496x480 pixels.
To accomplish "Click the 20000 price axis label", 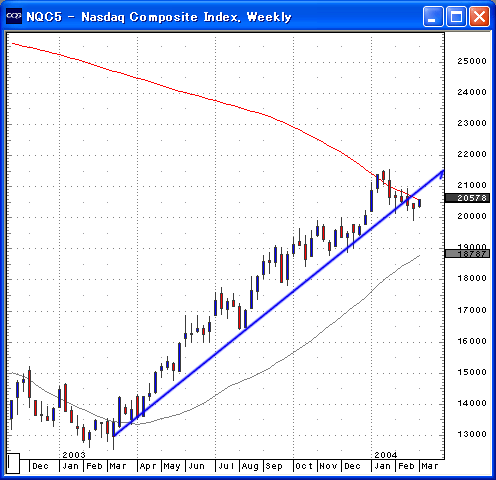I will click(472, 216).
